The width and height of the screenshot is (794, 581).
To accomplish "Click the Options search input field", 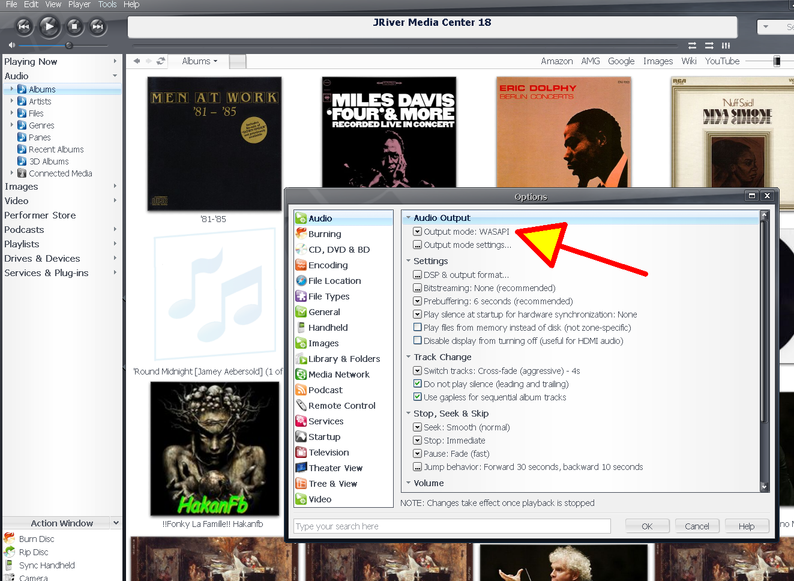I will coord(452,526).
